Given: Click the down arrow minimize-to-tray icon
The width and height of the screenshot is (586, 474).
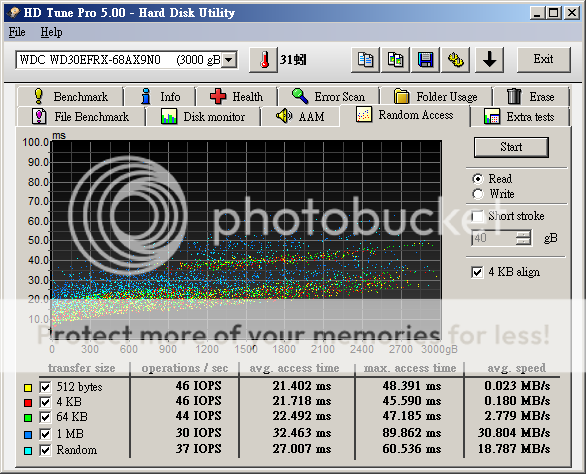Looking at the screenshot, I should click(x=489, y=59).
